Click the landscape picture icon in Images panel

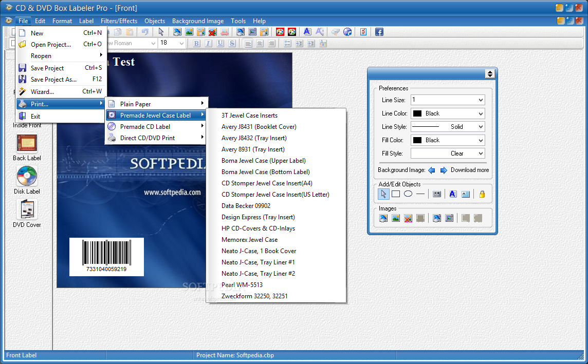tap(396, 218)
